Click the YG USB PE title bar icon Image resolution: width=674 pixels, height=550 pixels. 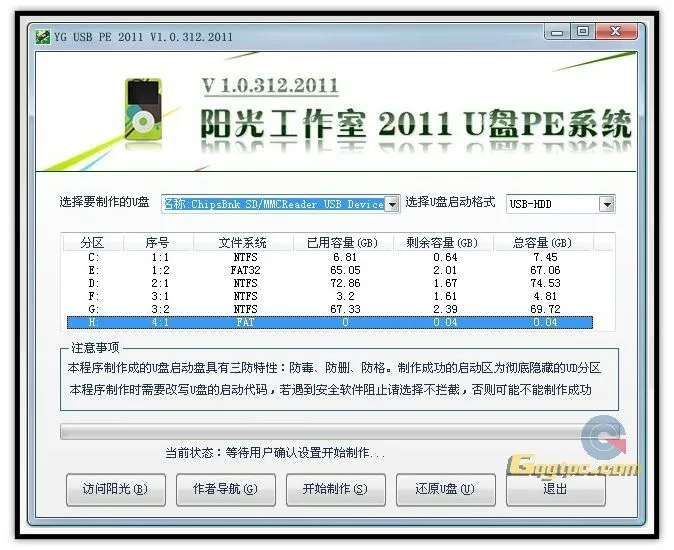click(44, 37)
